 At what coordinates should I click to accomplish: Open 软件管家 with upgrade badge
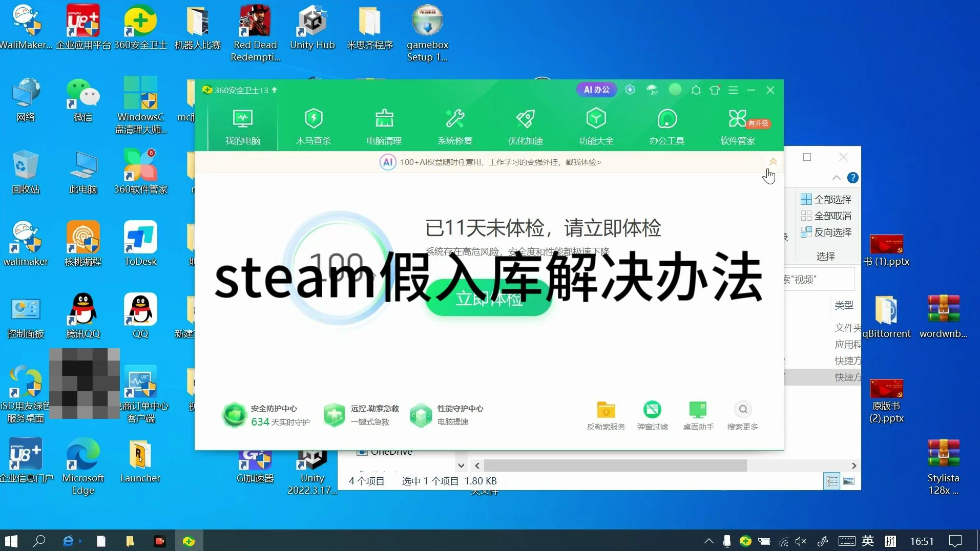tap(738, 127)
